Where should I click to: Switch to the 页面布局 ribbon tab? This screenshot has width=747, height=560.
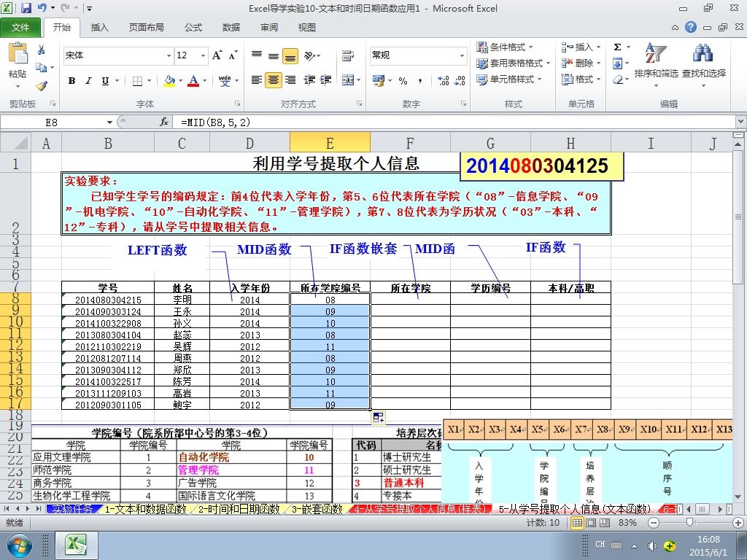coord(146,27)
